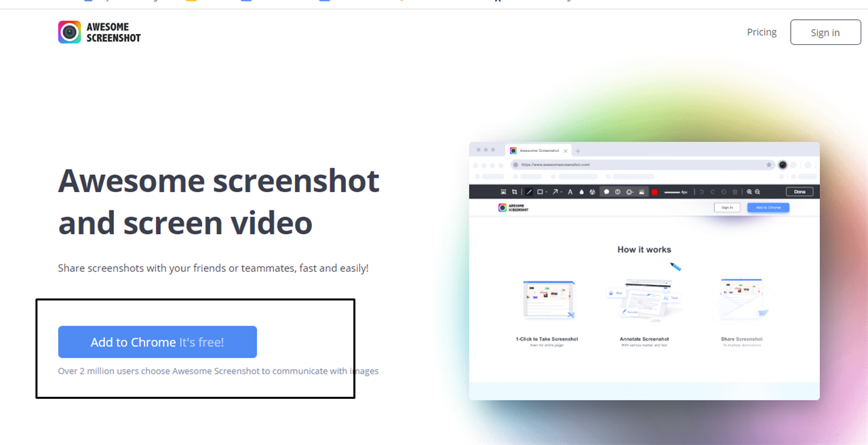Select the heading "Awesome screenshot and screen video"
This screenshot has height=445, width=868.
tap(218, 201)
